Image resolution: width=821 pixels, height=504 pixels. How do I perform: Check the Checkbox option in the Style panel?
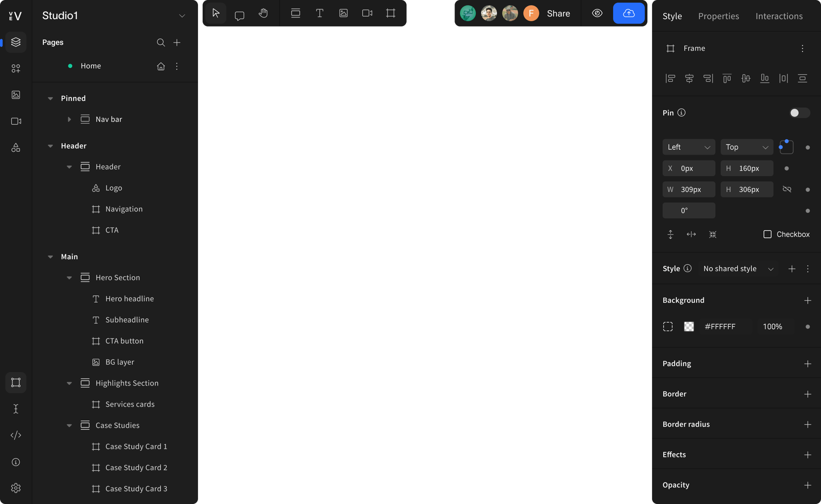pyautogui.click(x=768, y=234)
